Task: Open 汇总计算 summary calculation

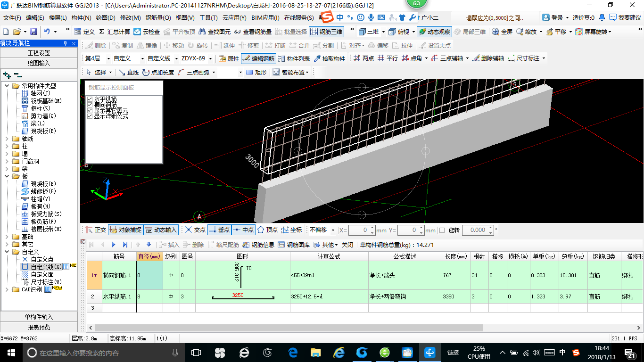Action: [x=114, y=32]
